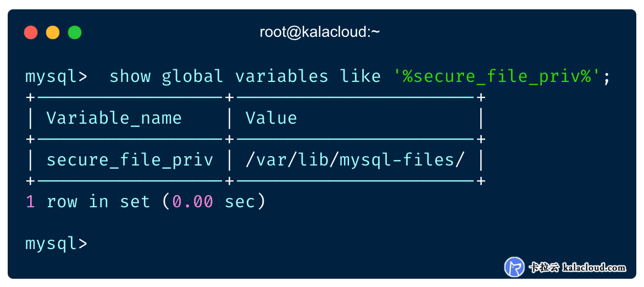Click the word 'like' in the command
Image resolution: width=644 pixels, height=287 pixels.
pyautogui.click(x=360, y=77)
